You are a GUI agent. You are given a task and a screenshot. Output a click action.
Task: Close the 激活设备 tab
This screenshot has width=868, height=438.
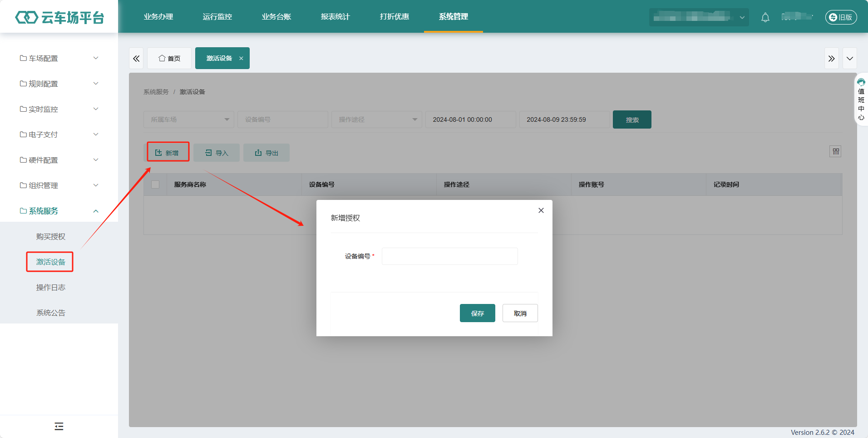point(241,58)
